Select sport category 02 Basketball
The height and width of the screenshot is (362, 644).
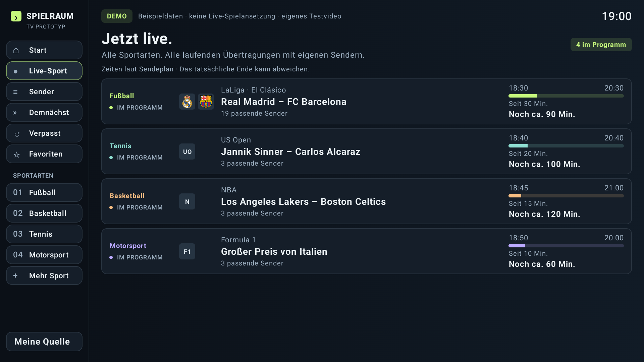tap(44, 213)
